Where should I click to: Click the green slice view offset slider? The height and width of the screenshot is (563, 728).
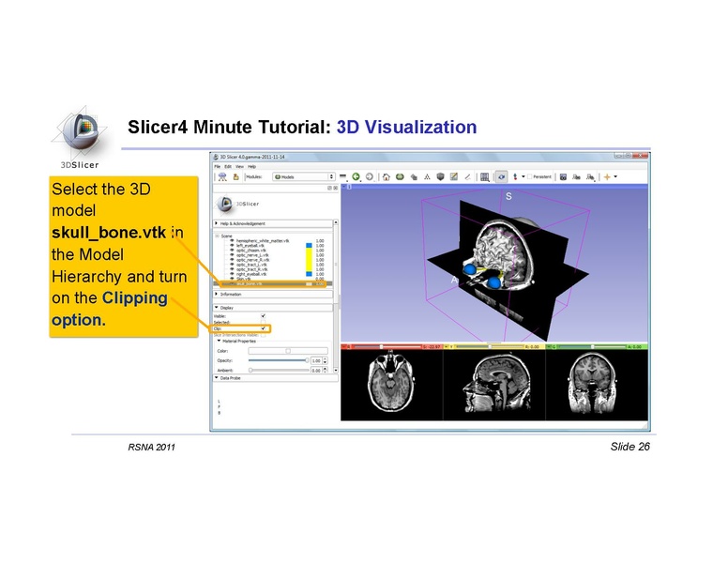click(x=592, y=346)
